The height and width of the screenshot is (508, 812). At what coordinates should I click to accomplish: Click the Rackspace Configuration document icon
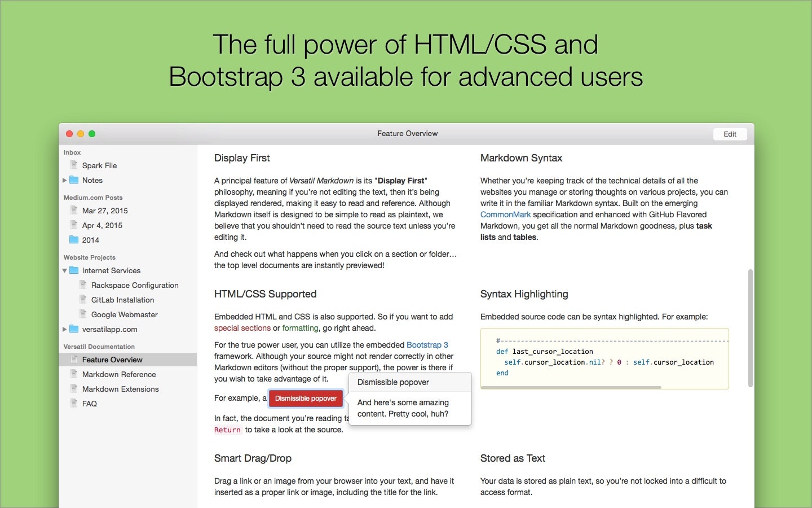click(x=83, y=284)
